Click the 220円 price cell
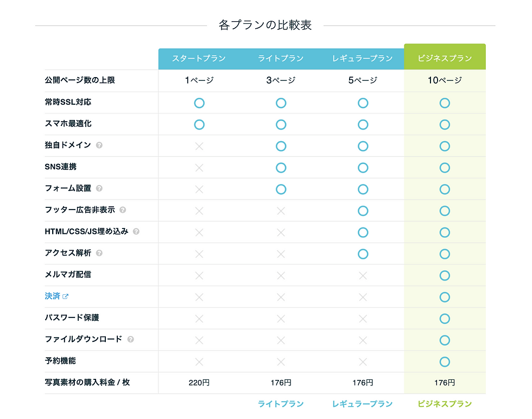 (x=199, y=383)
